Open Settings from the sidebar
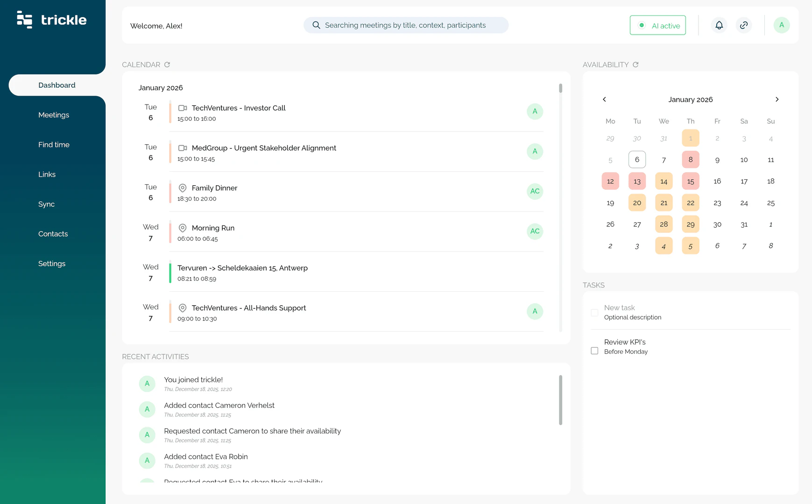The image size is (812, 504). [51, 264]
